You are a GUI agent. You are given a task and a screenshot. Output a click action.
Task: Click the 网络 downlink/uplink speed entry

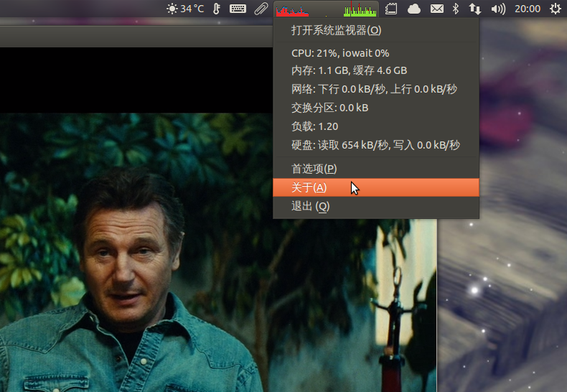pos(376,89)
